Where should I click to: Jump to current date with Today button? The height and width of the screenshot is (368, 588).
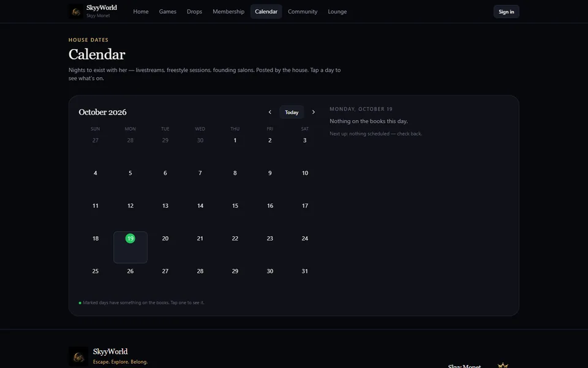[x=292, y=112]
